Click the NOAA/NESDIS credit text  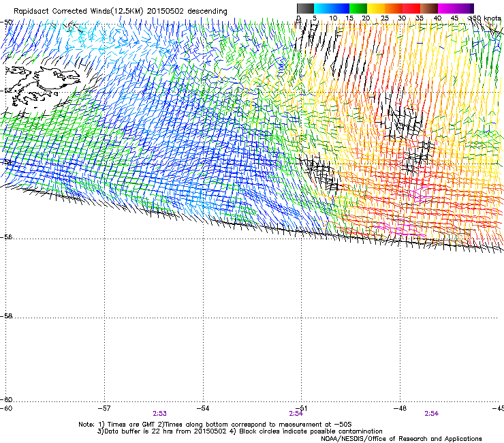click(401, 439)
